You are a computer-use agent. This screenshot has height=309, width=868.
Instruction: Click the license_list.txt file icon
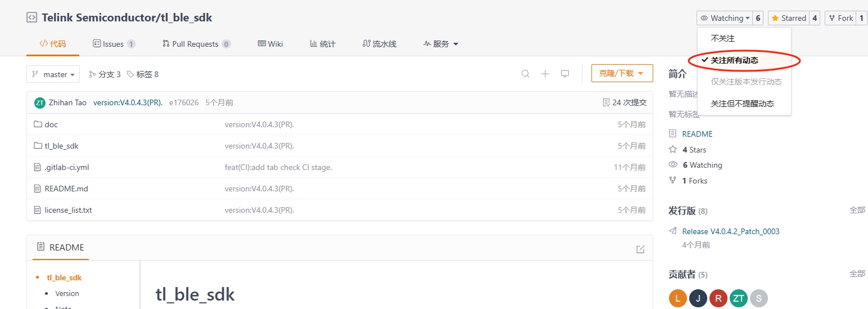(x=38, y=210)
